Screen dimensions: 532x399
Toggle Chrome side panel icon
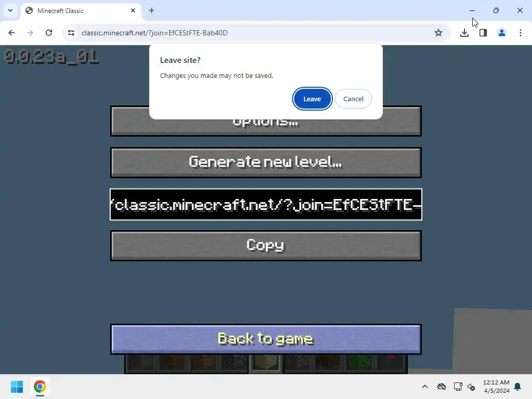[x=483, y=33]
